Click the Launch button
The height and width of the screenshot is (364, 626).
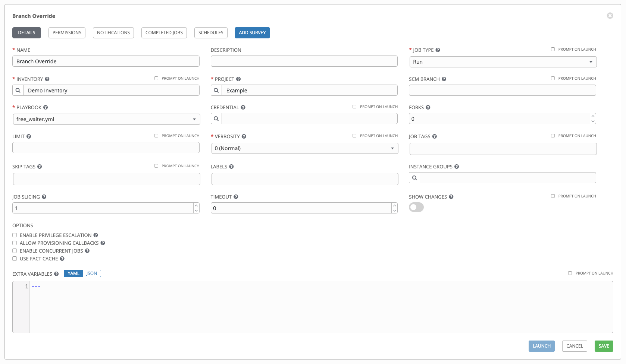[542, 346]
